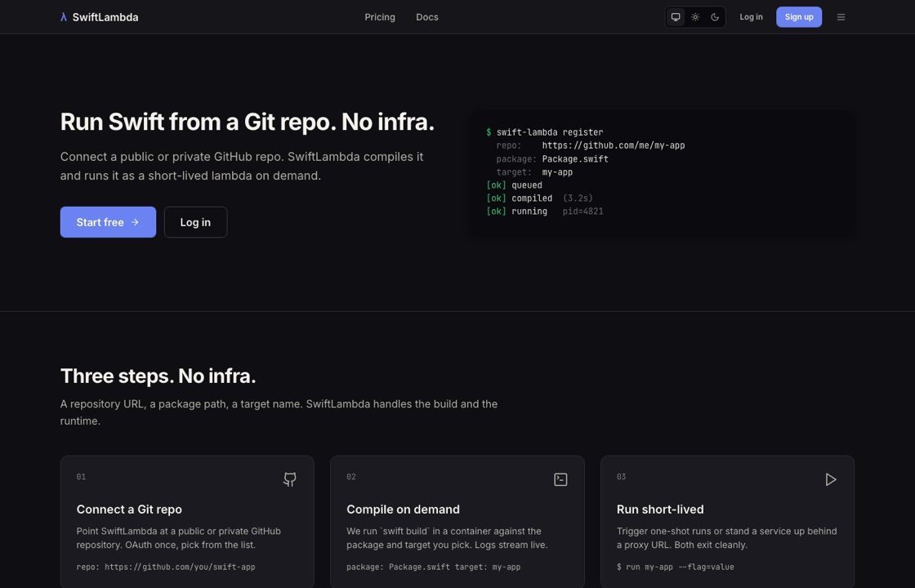Click the 'pid=4821' text in terminal
The height and width of the screenshot is (588, 915).
pyautogui.click(x=583, y=212)
